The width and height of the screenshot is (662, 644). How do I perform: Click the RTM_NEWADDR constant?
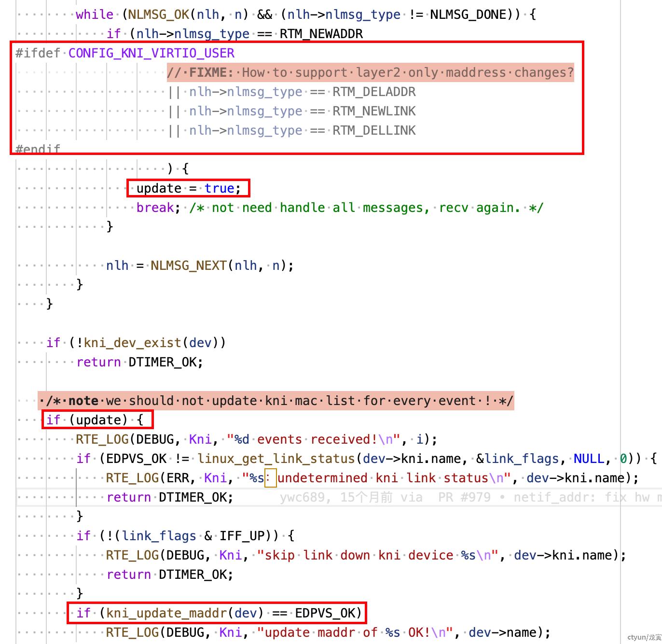point(321,34)
